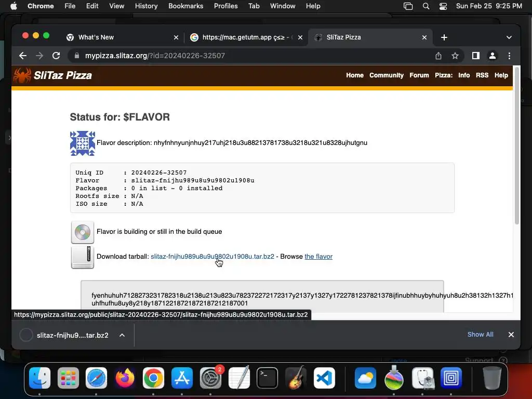
Task: Open the Chrome side panel
Action: coord(476,56)
